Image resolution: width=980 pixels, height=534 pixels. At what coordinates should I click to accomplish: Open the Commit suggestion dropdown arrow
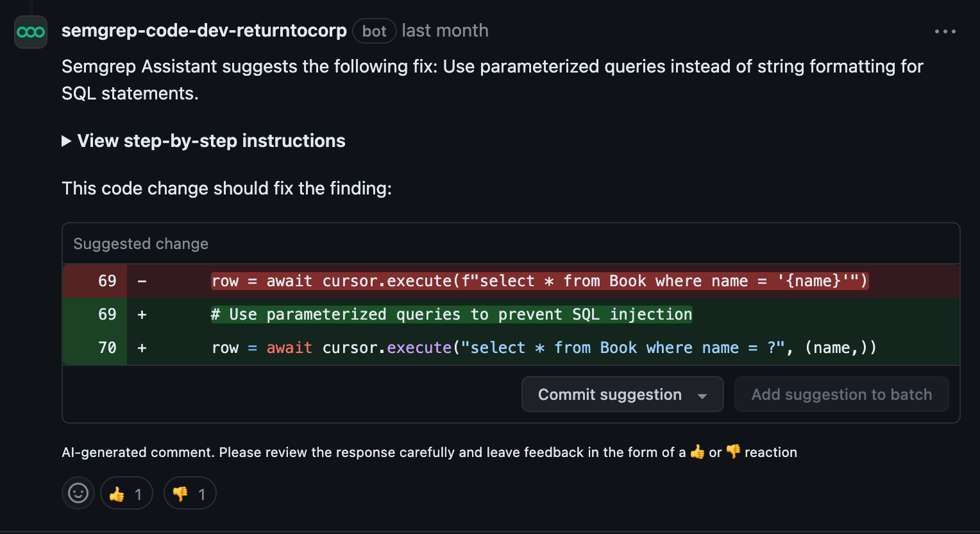point(702,395)
